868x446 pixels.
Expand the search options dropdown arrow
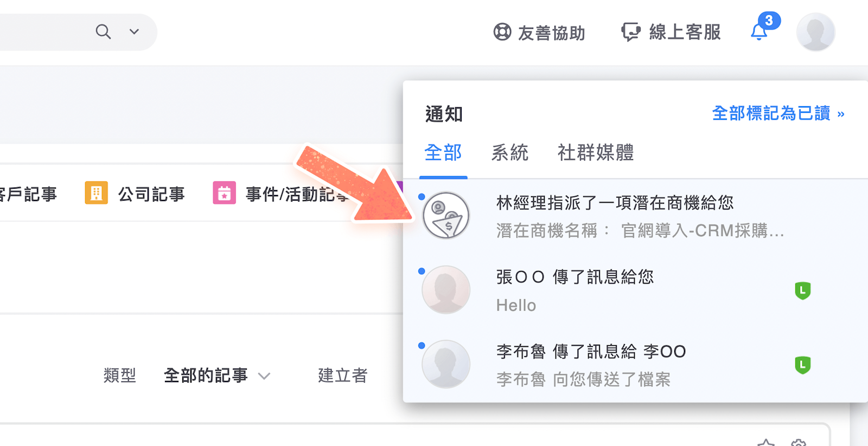[x=134, y=32]
